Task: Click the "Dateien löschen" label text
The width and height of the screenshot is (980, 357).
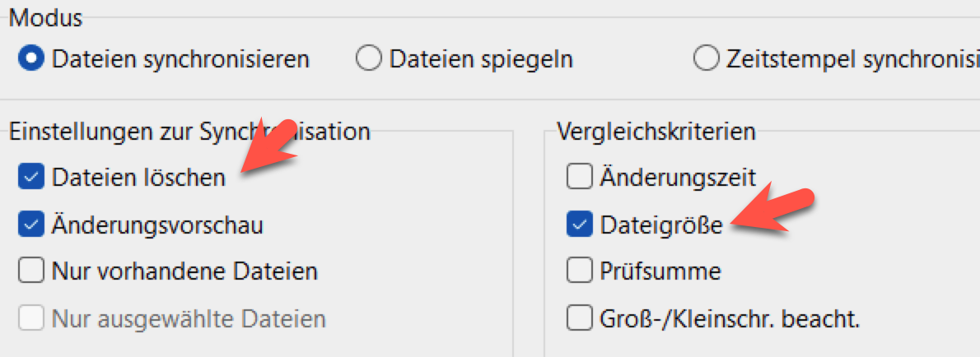Action: coord(138,177)
